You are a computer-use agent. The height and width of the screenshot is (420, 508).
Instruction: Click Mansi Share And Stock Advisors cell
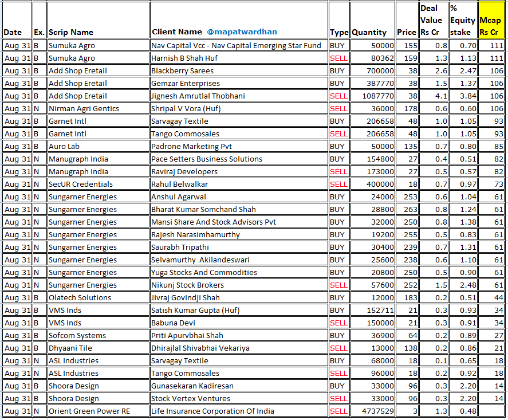(239, 222)
